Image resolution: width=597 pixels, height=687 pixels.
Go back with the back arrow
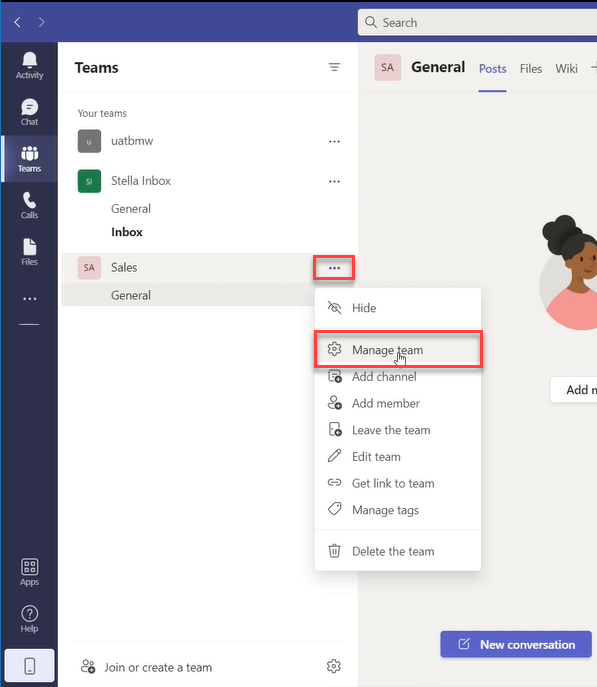tap(18, 22)
